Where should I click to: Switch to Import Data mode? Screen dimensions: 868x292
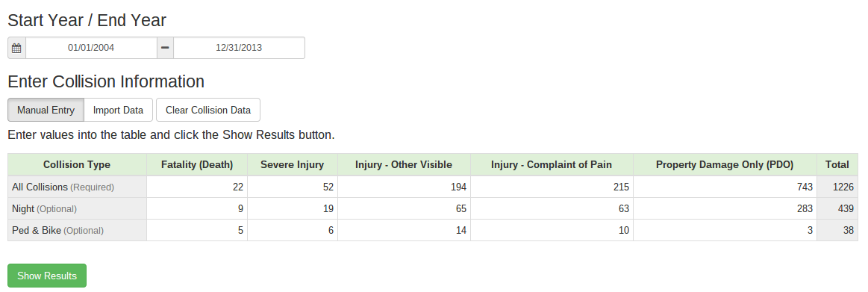118,110
